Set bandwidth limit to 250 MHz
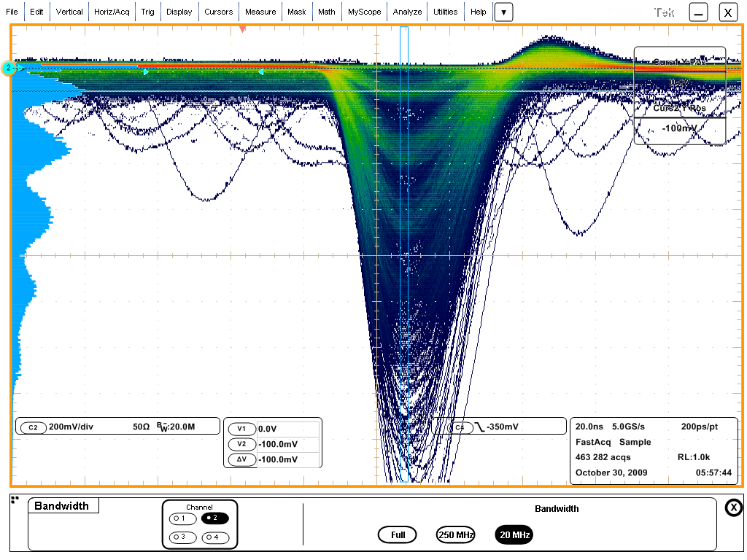The width and height of the screenshot is (747, 560). pyautogui.click(x=456, y=534)
